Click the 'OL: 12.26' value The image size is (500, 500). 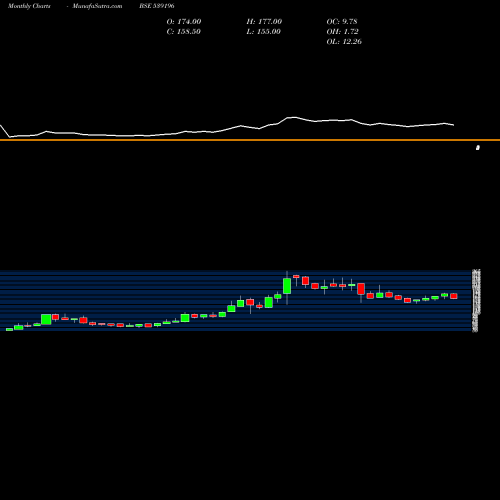point(344,41)
